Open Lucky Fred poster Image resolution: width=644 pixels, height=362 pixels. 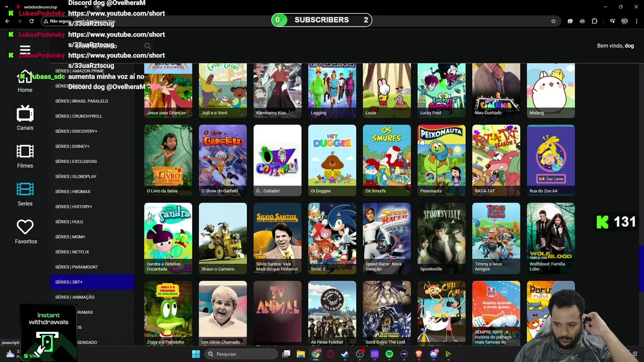441,90
